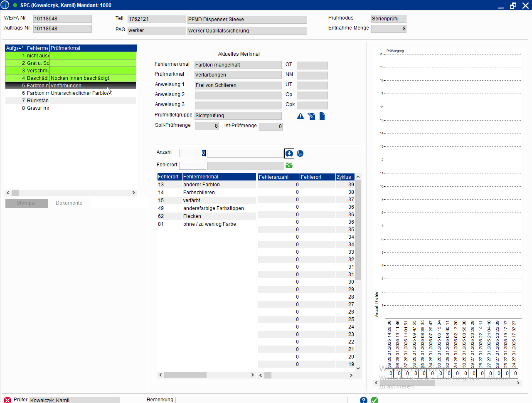Viewport: 532px width, 403px height.
Task: Click the Anzahl input field
Action: pos(192,153)
